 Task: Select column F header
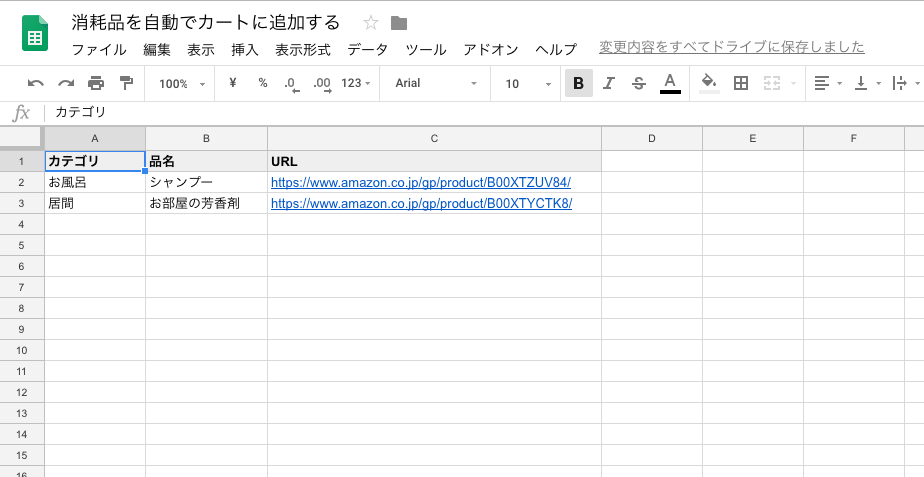point(853,139)
